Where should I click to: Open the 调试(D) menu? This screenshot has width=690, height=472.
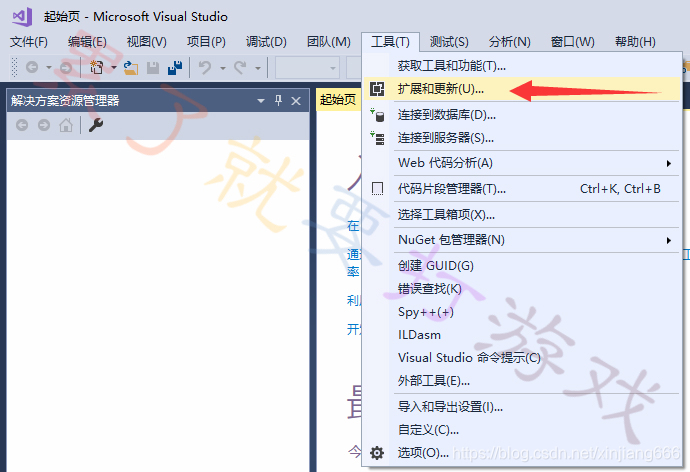[x=266, y=42]
